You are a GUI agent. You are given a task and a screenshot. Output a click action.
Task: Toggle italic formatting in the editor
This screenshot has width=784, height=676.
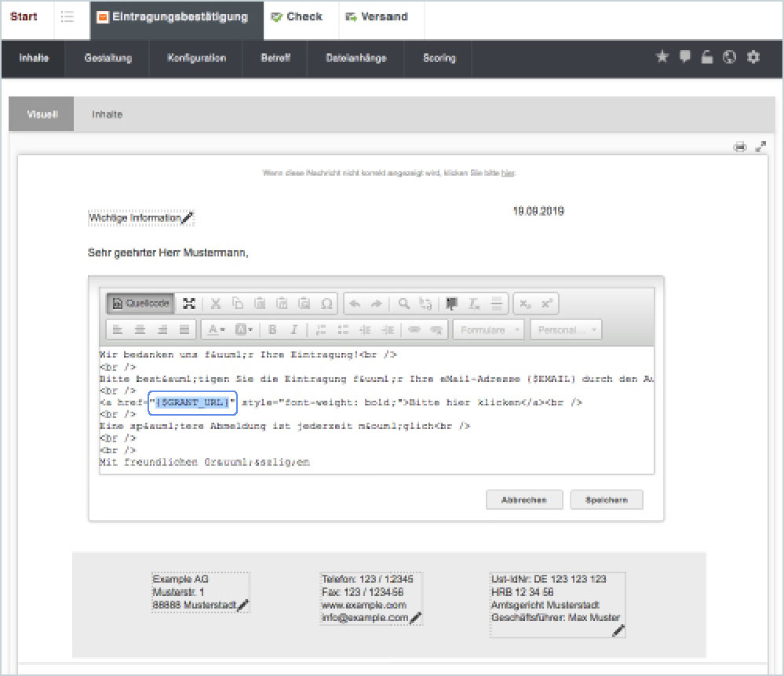(294, 329)
